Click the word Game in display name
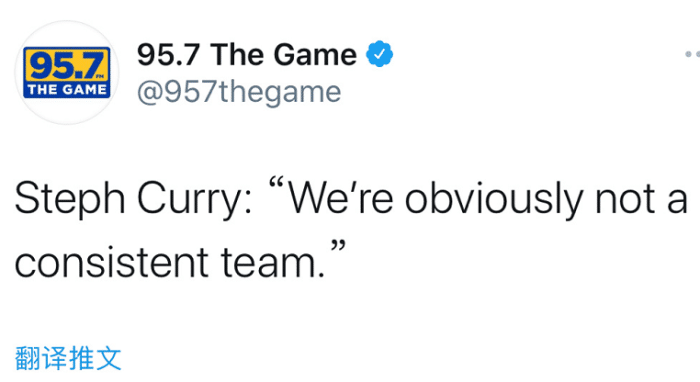 (315, 54)
